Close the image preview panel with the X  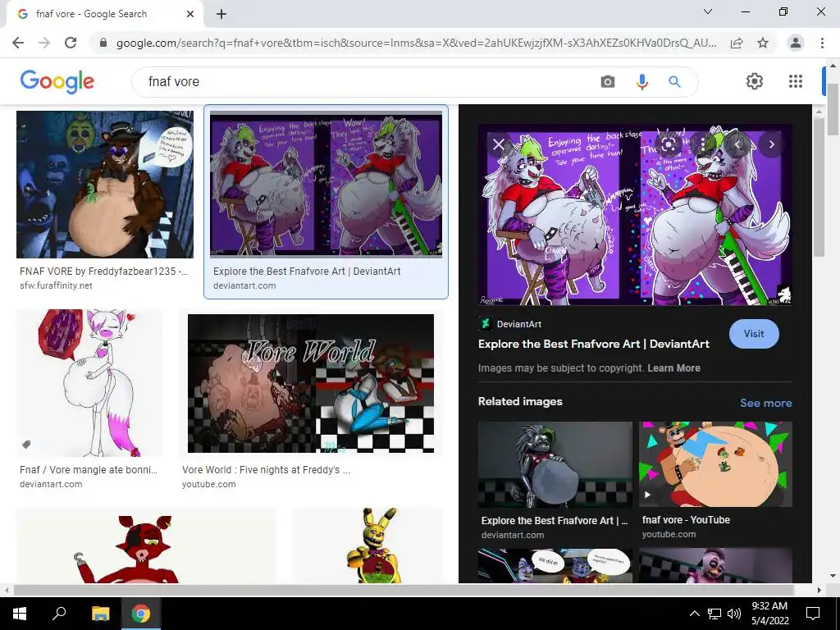coord(498,144)
